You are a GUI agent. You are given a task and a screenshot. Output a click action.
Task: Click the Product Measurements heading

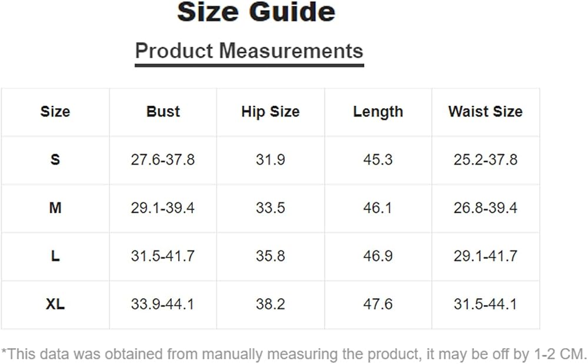[249, 51]
